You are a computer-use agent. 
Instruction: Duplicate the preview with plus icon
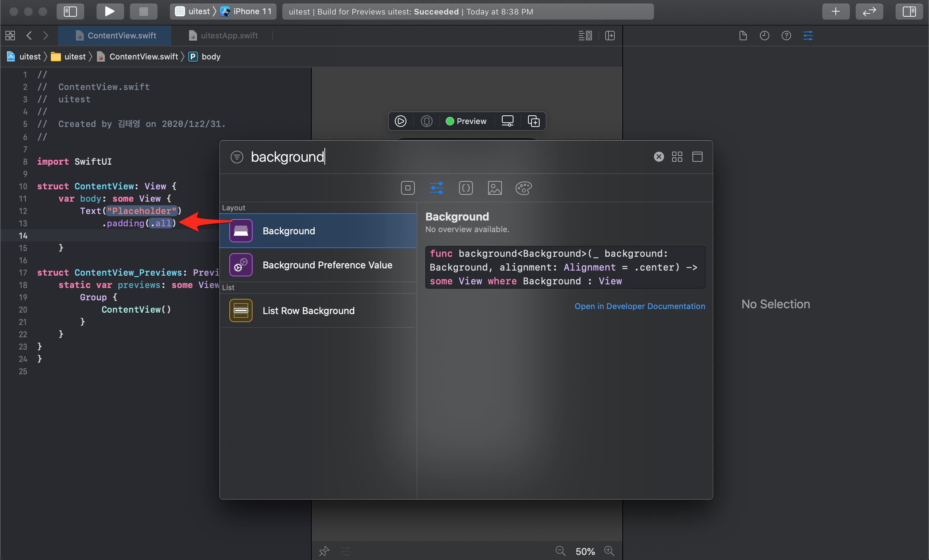533,121
